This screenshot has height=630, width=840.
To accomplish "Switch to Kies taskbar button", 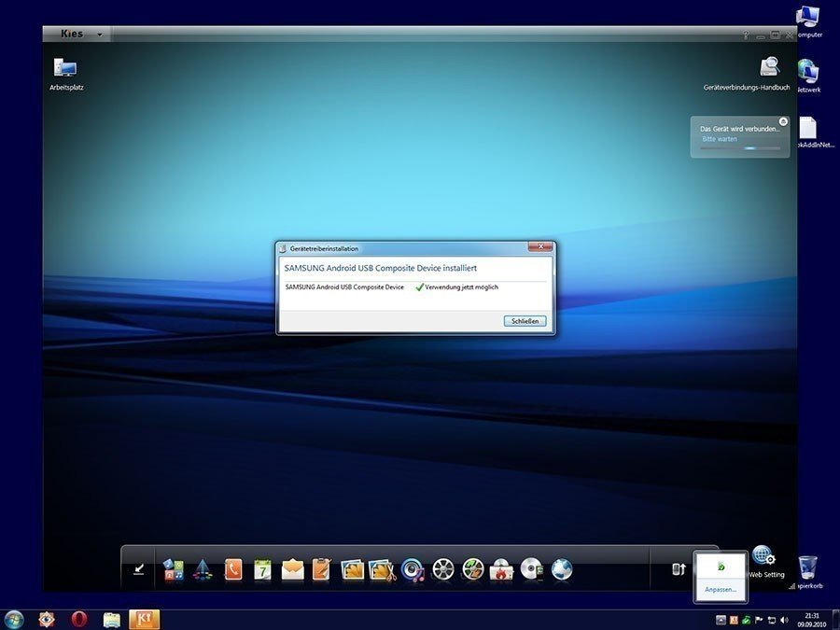I will pyautogui.click(x=144, y=620).
